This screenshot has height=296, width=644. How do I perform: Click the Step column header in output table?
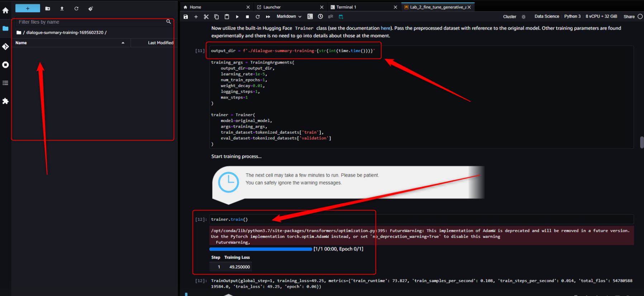[216, 257]
